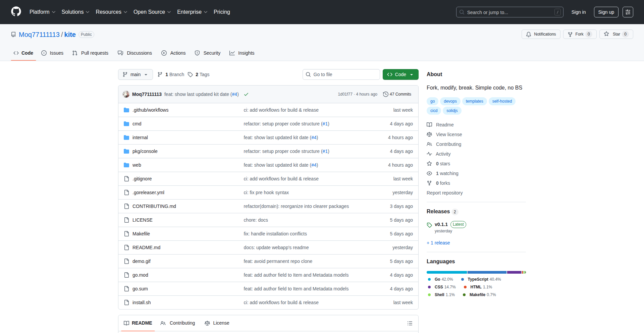
Task: Click the v0.1.1 release tag
Action: (441, 224)
